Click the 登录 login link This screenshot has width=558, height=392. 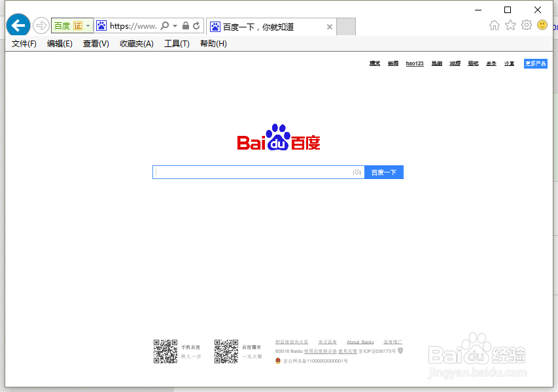point(491,63)
